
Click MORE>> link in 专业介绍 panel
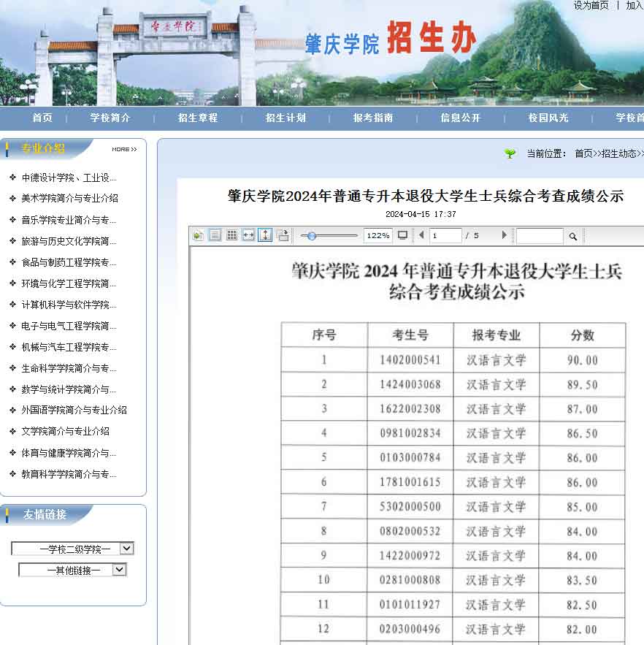point(124,149)
